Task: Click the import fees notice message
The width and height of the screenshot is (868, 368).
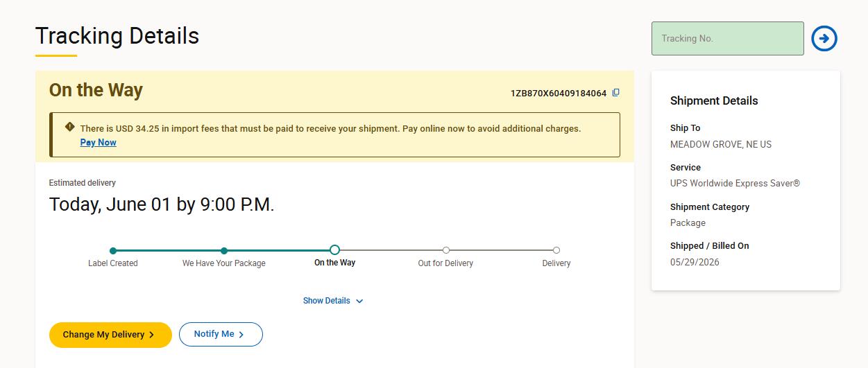Action: pyautogui.click(x=330, y=128)
